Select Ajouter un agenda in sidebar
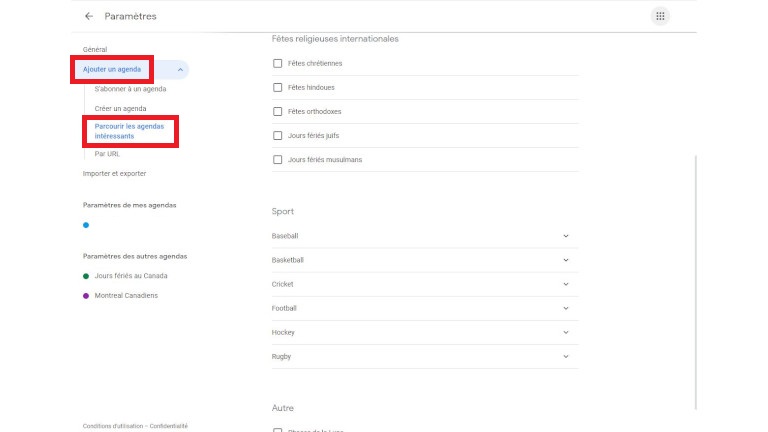This screenshot has width=768, height=432. [112, 69]
